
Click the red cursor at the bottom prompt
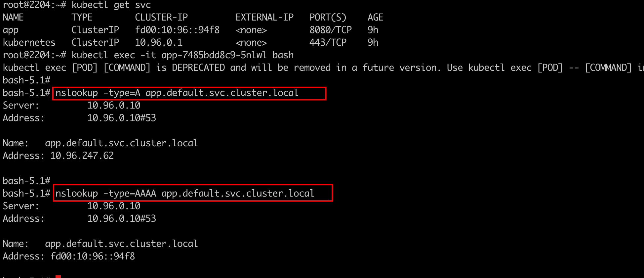58,276
